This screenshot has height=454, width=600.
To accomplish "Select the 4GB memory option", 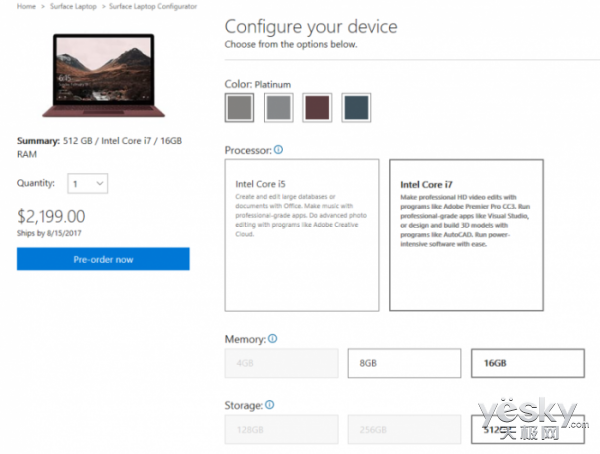I will (282, 363).
